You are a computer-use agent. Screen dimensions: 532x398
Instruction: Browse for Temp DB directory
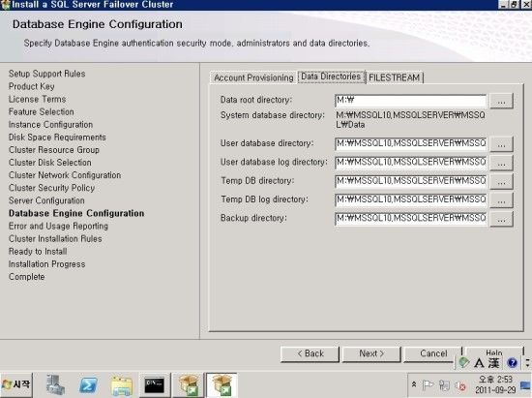(x=501, y=182)
